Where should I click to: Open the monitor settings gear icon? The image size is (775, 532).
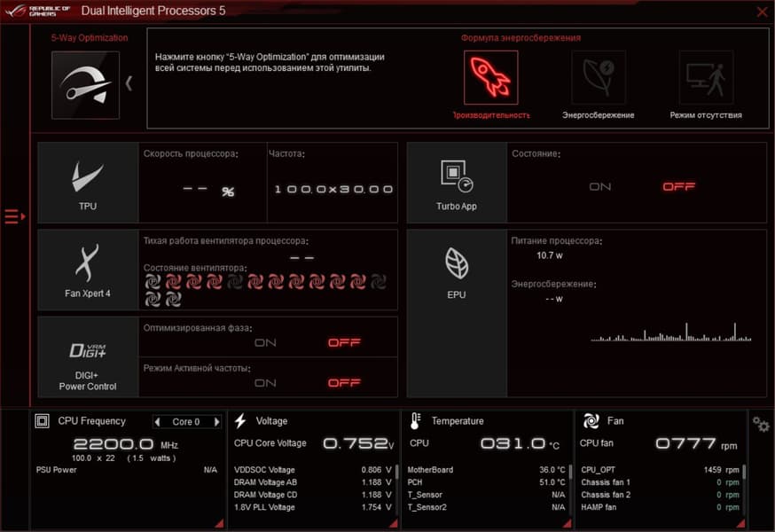pyautogui.click(x=761, y=424)
